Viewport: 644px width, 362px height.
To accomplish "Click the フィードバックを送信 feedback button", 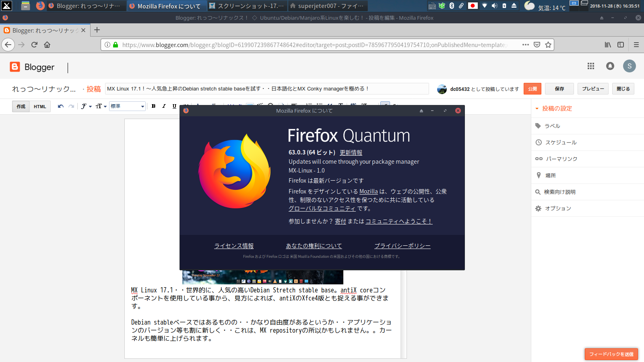I will (x=611, y=354).
